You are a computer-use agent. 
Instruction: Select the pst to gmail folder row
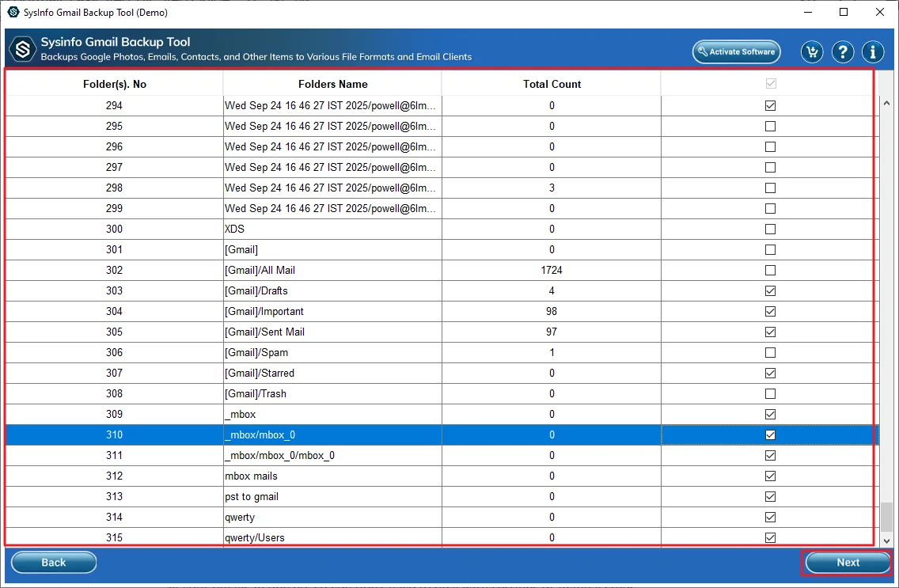click(x=332, y=497)
